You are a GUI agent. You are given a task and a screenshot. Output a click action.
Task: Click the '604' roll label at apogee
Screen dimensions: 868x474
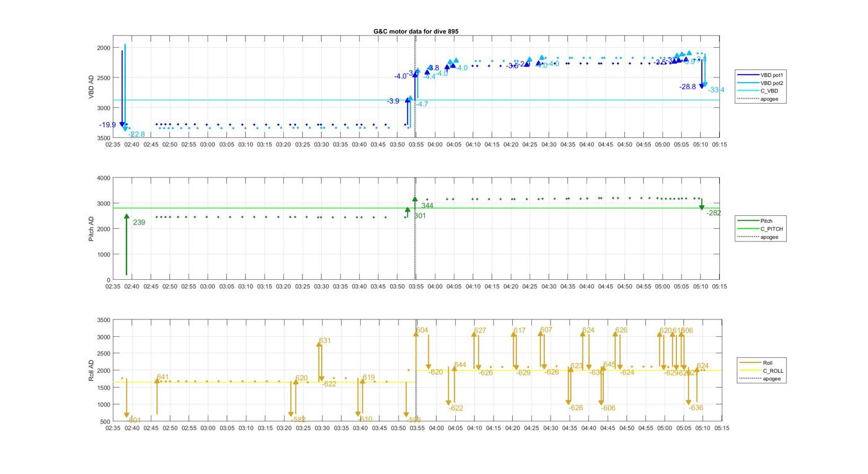[x=422, y=330]
